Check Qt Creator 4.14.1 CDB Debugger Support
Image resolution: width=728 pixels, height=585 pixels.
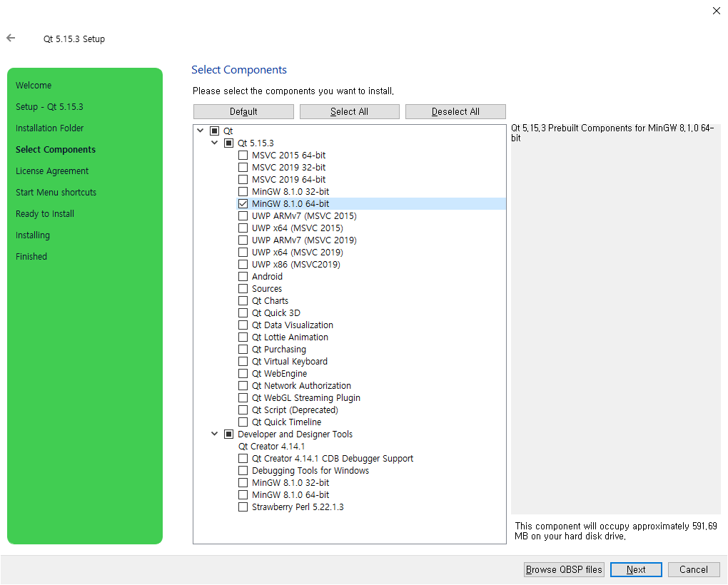pos(243,458)
